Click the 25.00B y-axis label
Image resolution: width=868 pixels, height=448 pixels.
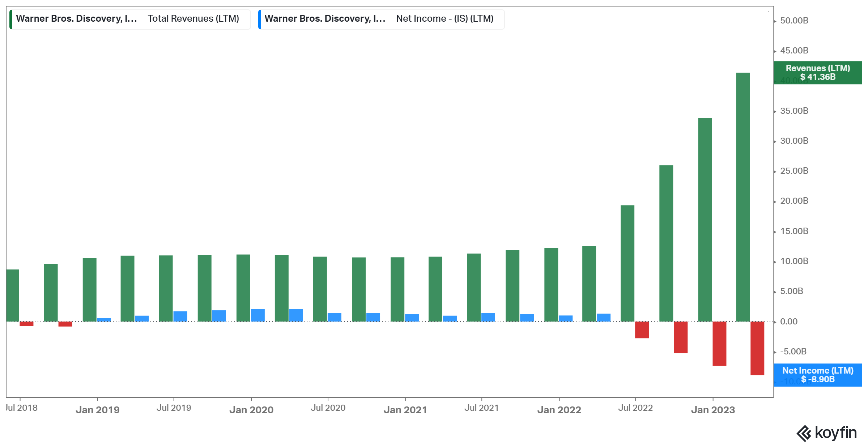tap(794, 171)
